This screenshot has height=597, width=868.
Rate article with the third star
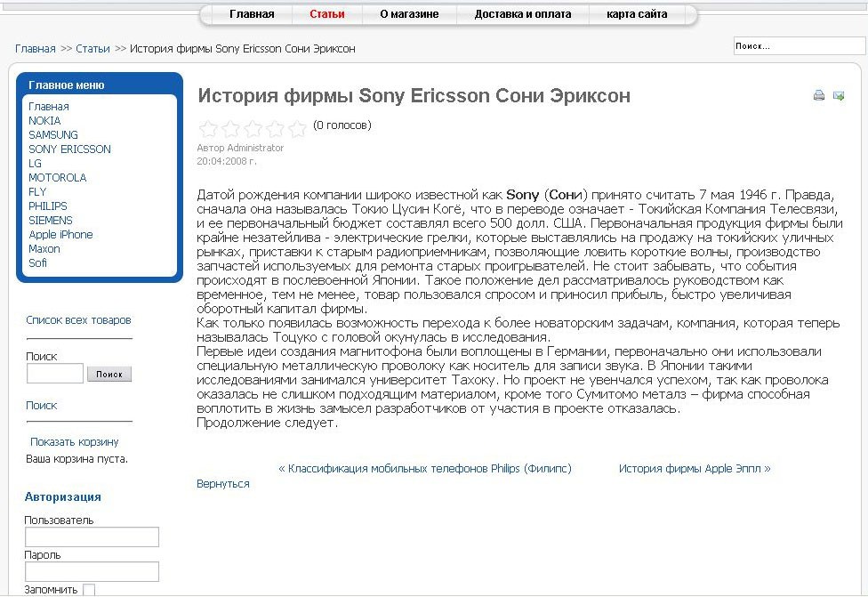[253, 128]
